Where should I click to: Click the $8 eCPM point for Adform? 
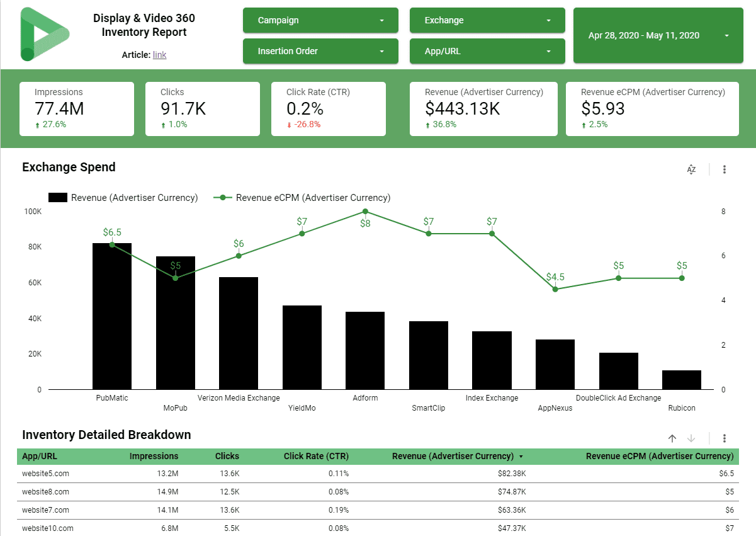click(x=365, y=212)
